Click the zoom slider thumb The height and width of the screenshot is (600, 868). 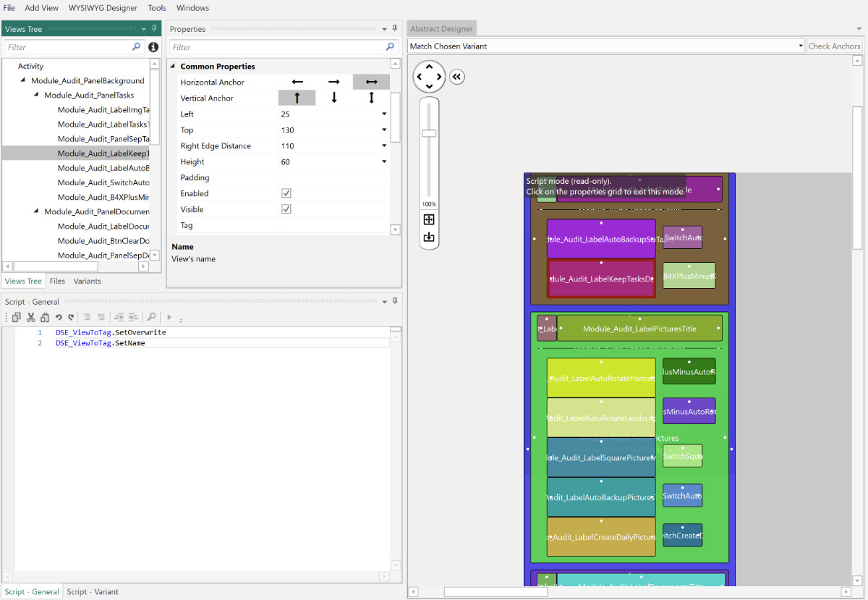429,133
